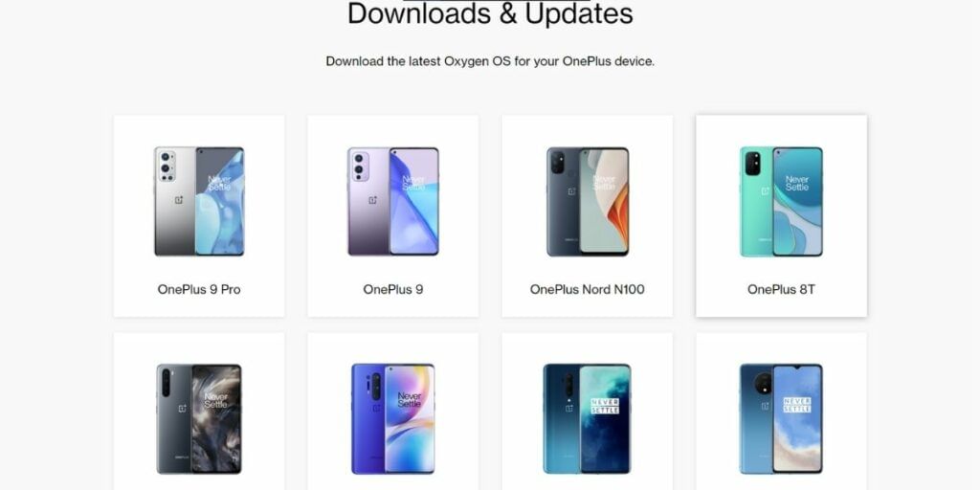Open the dark teal phone with pop-up camera

pos(588,419)
